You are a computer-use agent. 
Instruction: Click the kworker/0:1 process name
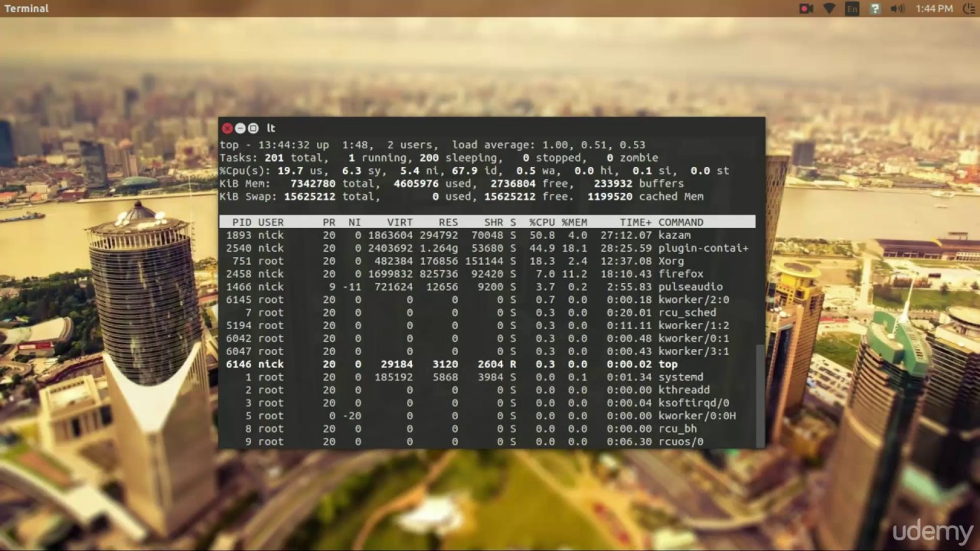tap(694, 338)
